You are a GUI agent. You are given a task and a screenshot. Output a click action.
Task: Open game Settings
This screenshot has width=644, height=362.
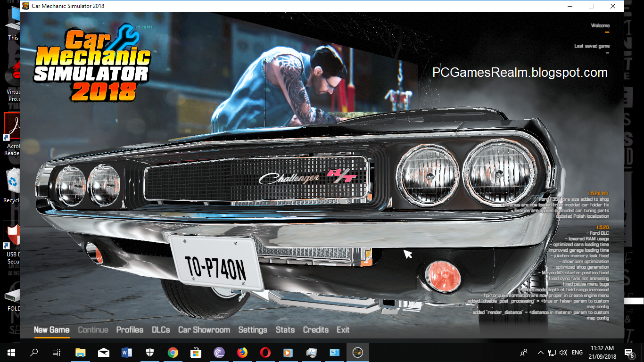253,330
